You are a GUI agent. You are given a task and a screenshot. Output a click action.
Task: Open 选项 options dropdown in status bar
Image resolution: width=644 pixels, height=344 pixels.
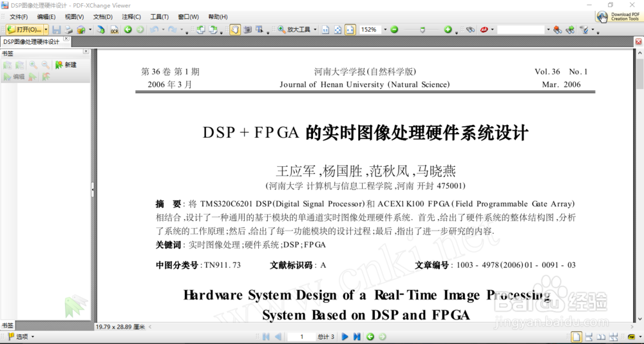tap(33, 337)
